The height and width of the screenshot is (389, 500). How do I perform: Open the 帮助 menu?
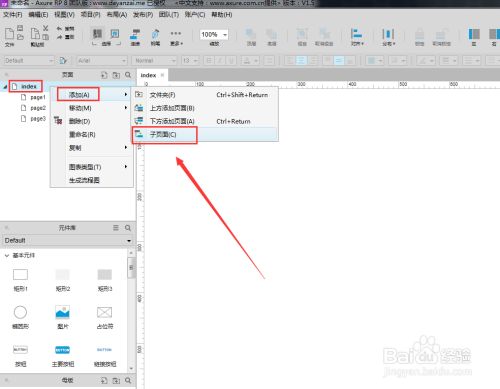(x=222, y=14)
